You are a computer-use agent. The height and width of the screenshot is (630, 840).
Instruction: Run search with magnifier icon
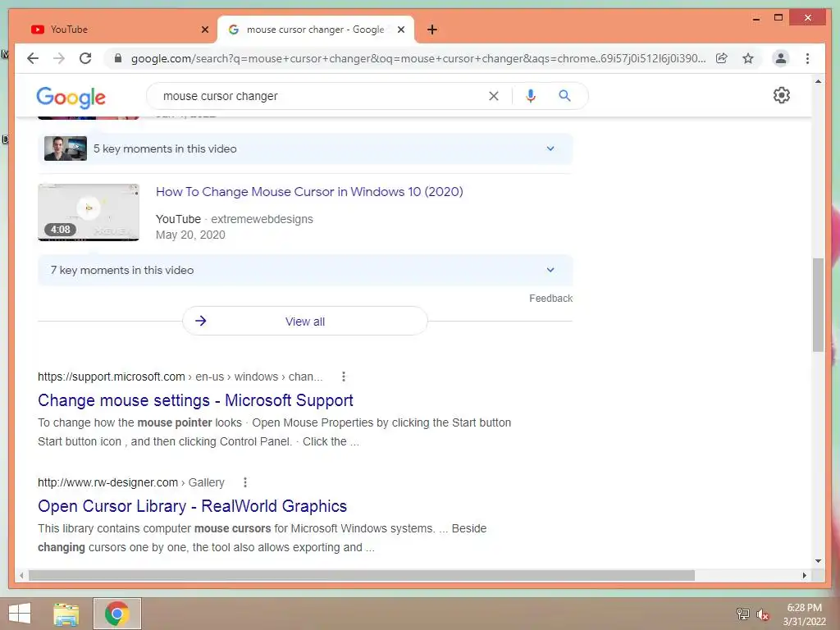[x=564, y=96]
